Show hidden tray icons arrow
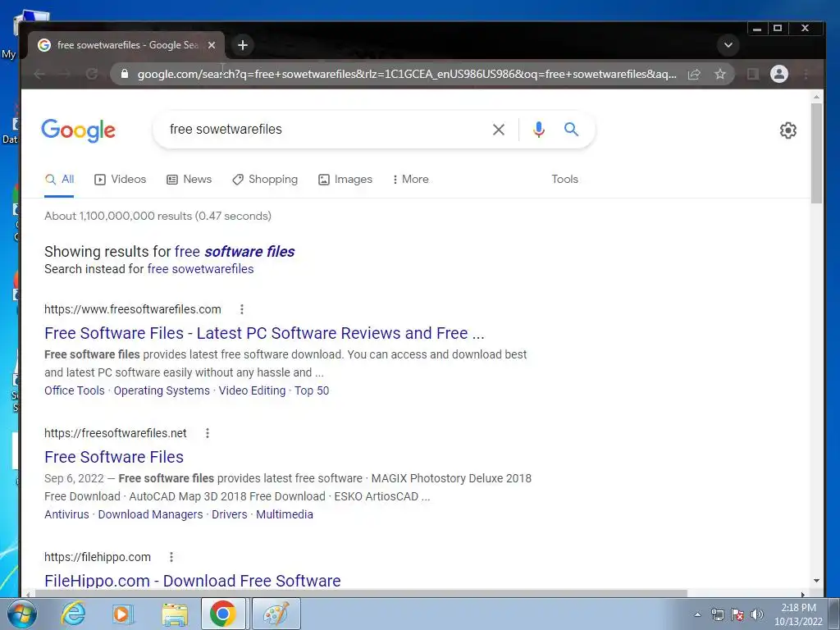Image resolution: width=840 pixels, height=630 pixels. click(x=697, y=614)
